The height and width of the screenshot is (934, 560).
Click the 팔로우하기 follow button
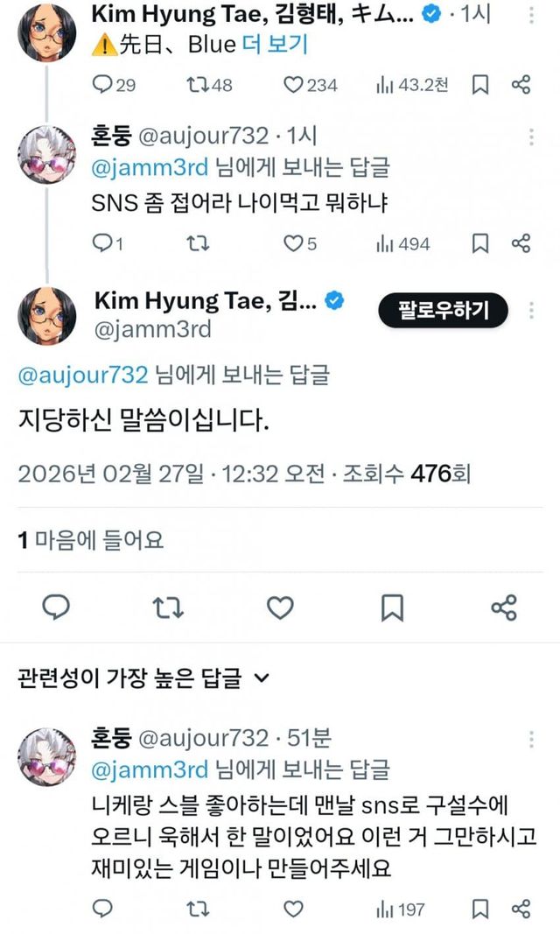[443, 310]
